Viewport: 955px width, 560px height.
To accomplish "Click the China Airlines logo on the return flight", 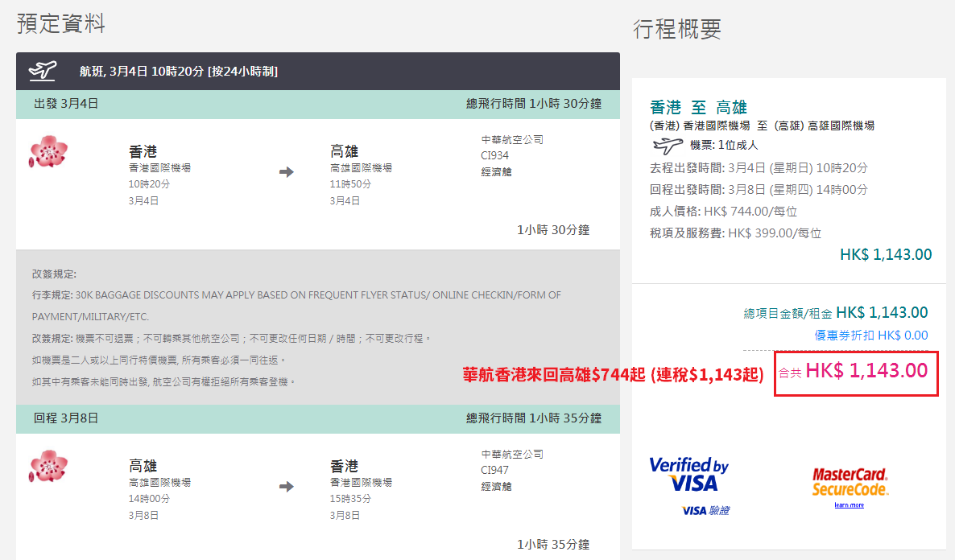I will point(48,467).
